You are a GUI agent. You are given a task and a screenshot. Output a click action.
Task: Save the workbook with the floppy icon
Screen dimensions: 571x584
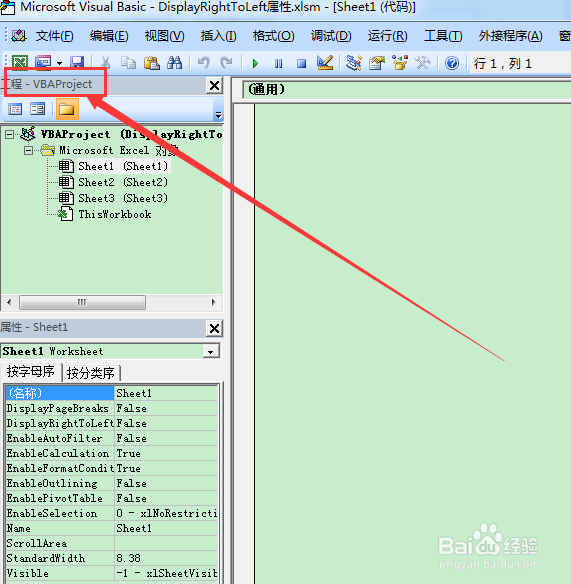[77, 63]
